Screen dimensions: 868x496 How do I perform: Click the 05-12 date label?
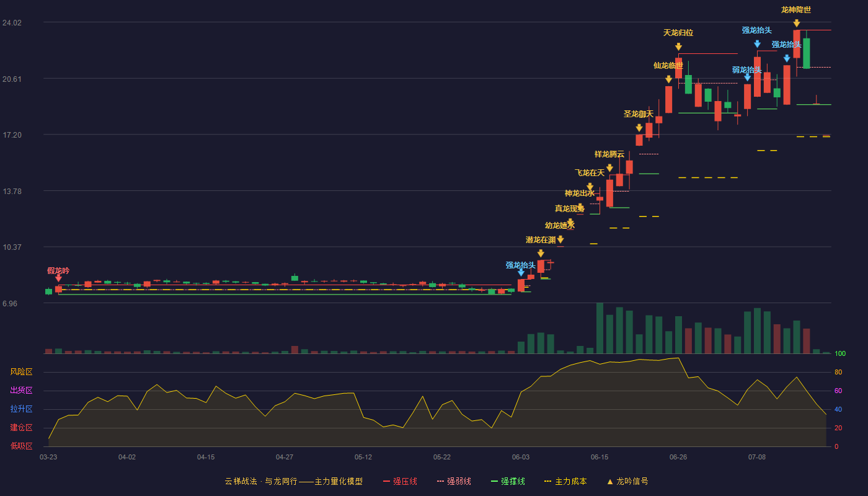coord(363,457)
